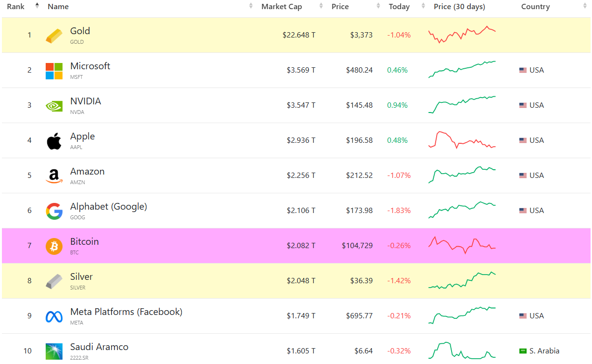Sort by the Name column header

click(x=58, y=7)
